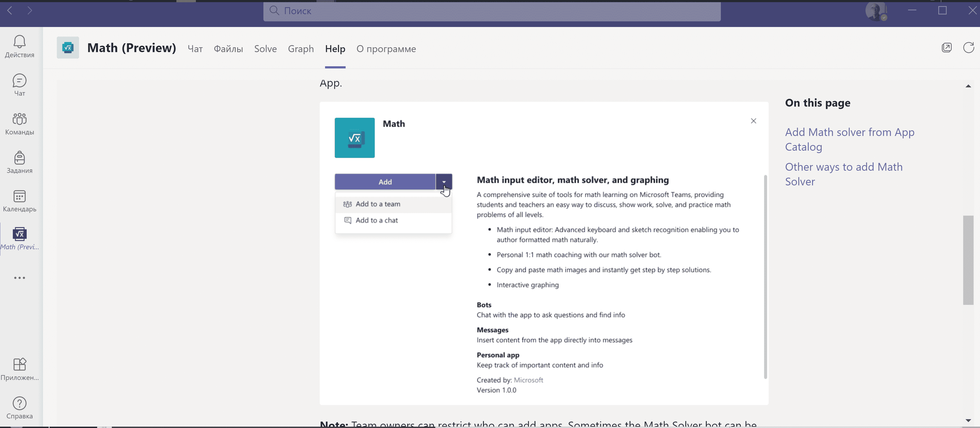
Task: Open the user profile avatar
Action: (876, 11)
